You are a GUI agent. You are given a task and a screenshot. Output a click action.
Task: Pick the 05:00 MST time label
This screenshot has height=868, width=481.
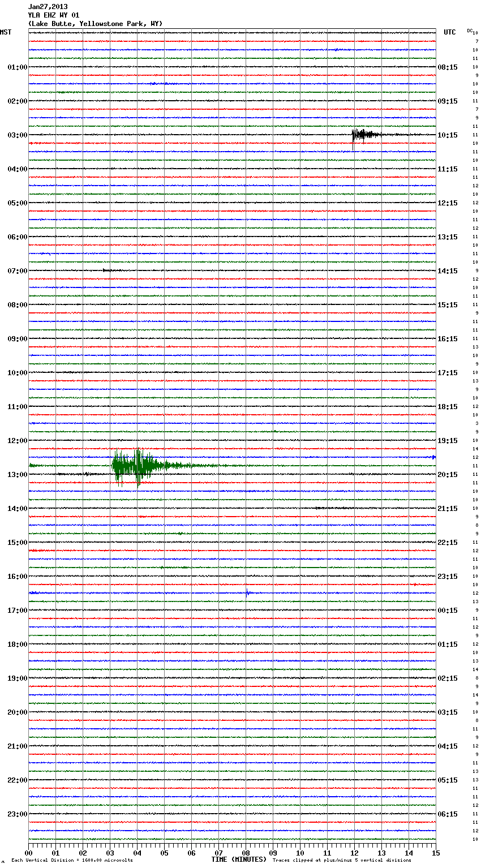click(18, 203)
